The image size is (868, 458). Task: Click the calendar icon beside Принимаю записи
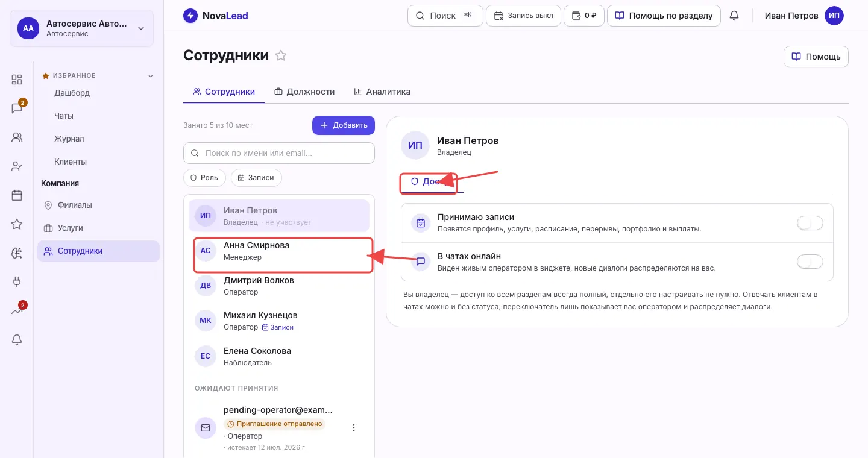tap(421, 223)
